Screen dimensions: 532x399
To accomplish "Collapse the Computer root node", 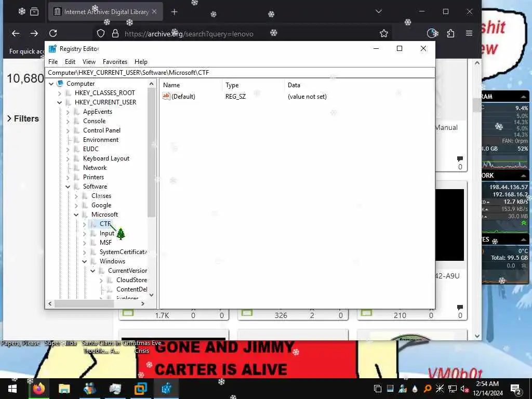I will (51, 84).
